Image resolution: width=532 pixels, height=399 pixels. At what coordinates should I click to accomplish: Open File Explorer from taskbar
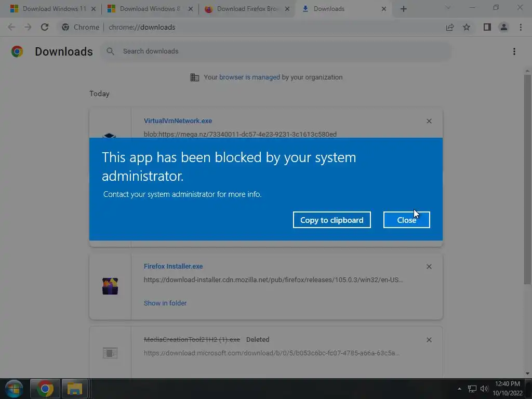[75, 389]
